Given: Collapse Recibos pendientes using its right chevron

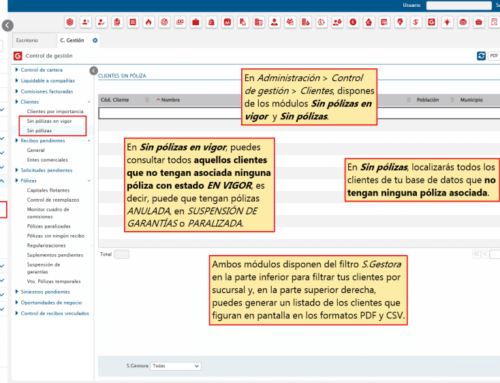Looking at the screenshot, I should coord(89,141).
